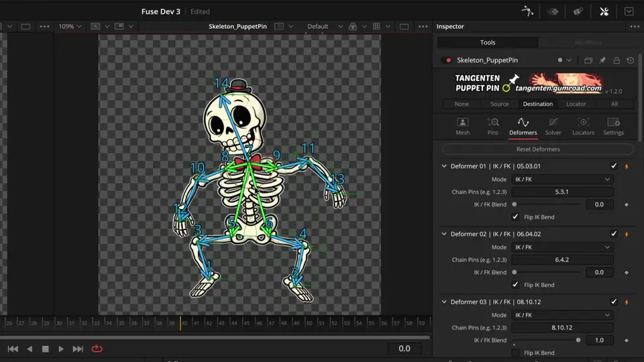Toggle the Deformer 01 enable checkbox
This screenshot has height=362, width=644.
614,166
